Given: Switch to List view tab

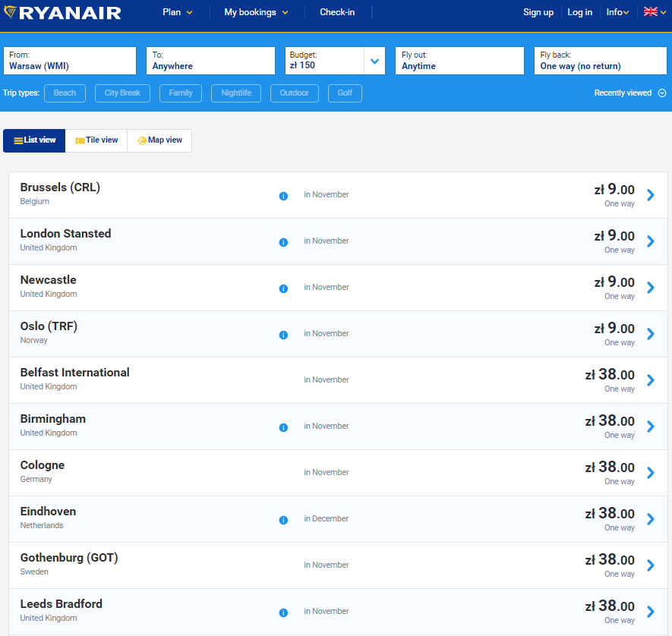Looking at the screenshot, I should click(x=34, y=140).
